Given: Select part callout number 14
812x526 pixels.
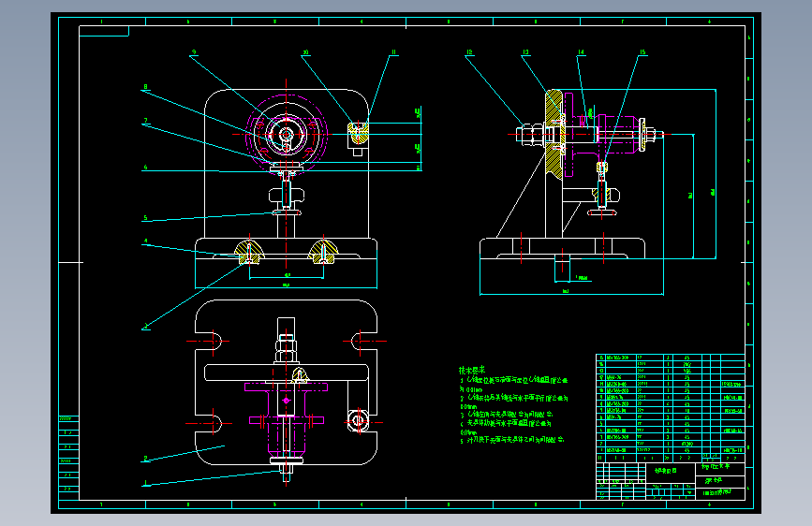Looking at the screenshot, I should point(581,52).
